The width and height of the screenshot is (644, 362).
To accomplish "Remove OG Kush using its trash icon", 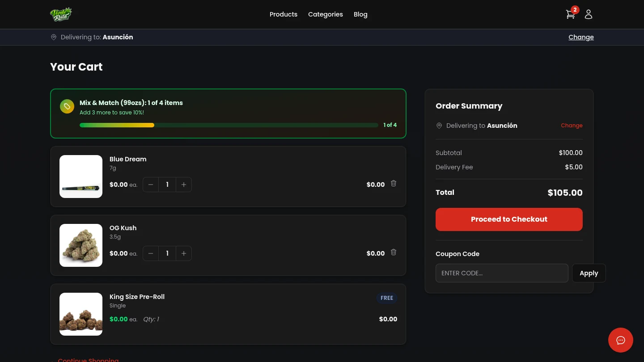I will pos(394,252).
